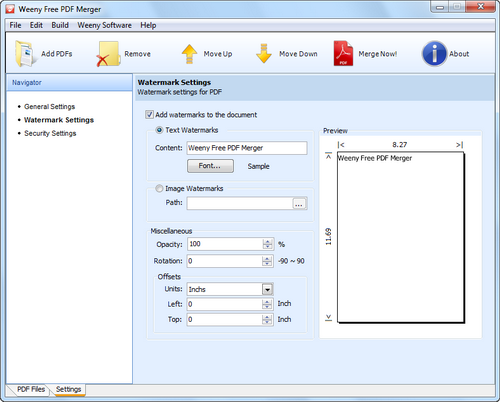This screenshot has height=402, width=500.
Task: Expand the Units dropdown
Action: coord(267,289)
